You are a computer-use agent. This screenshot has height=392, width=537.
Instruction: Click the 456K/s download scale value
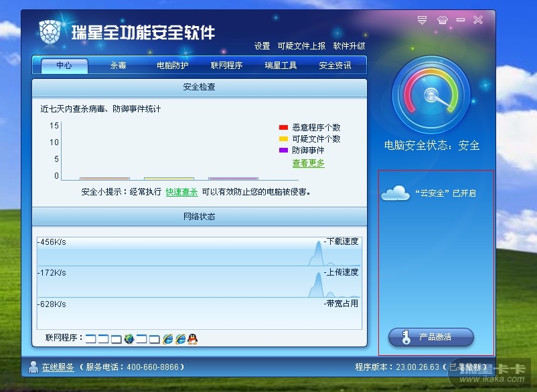(x=52, y=242)
